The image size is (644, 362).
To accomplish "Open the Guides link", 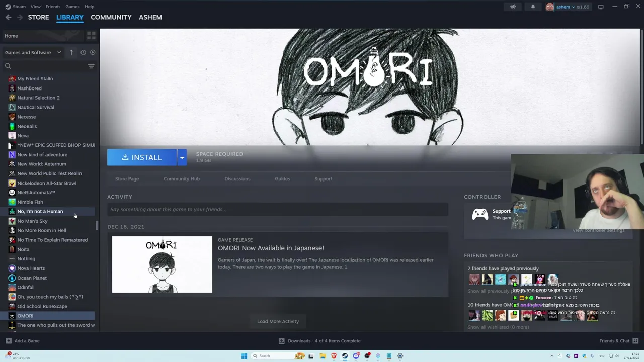I will (x=282, y=179).
